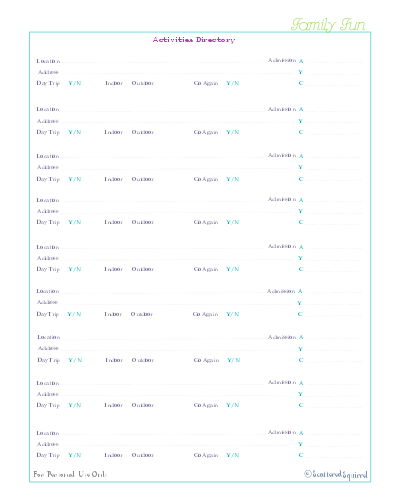Circle Day Trip Y/N in second entry

pyautogui.click(x=75, y=132)
